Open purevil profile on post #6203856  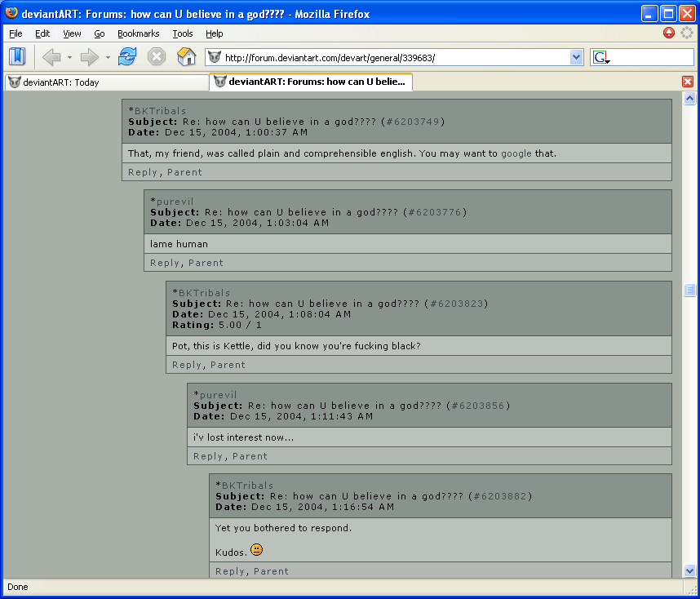(x=219, y=395)
